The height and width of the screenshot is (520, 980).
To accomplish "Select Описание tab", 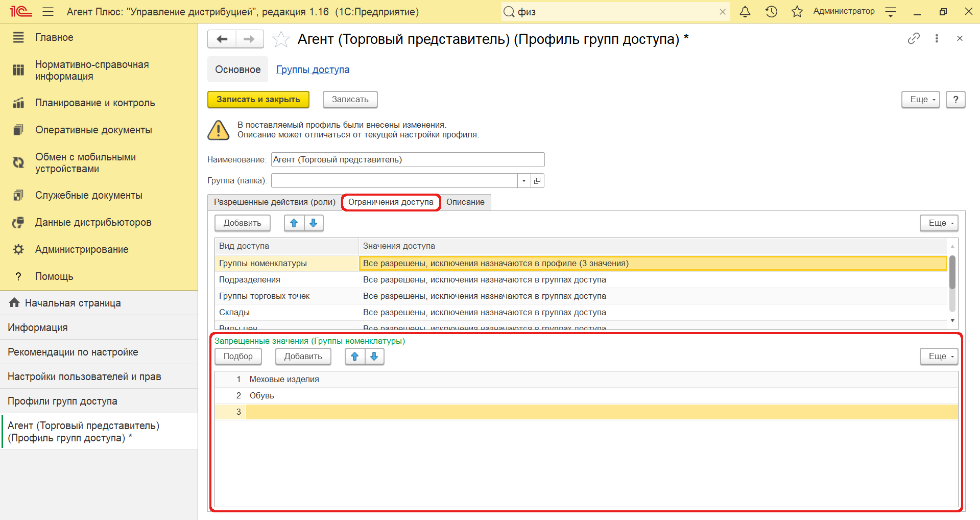I will [465, 202].
